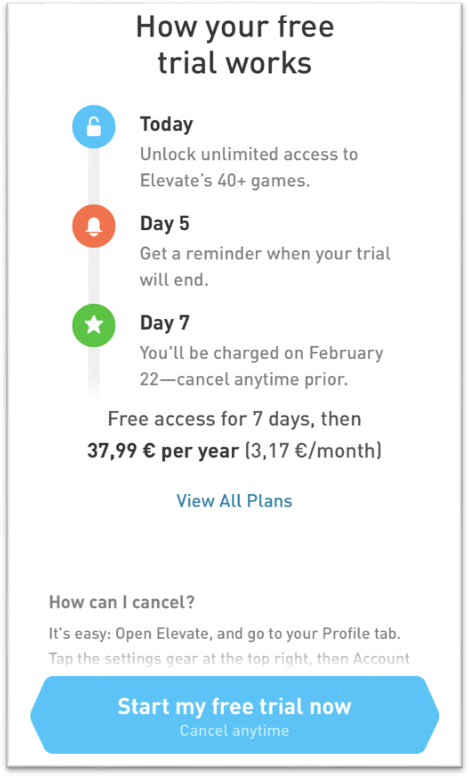This screenshot has width=469, height=776.
Task: Tap the Unlock unlimited access description
Action: pos(249,167)
